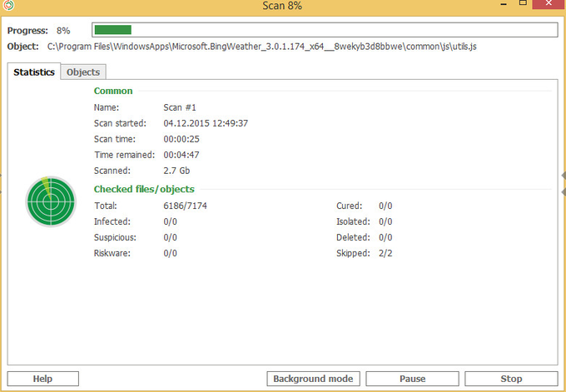
Task: Click the Isolated label
Action: (x=353, y=221)
